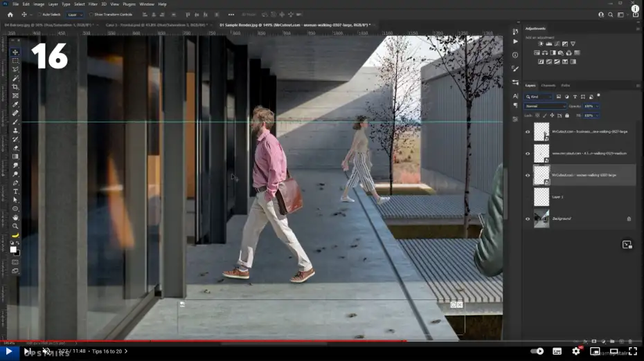Screen dimensions: 644x361
Task: Enable Show Transform Controls checkbox
Action: 91,15
